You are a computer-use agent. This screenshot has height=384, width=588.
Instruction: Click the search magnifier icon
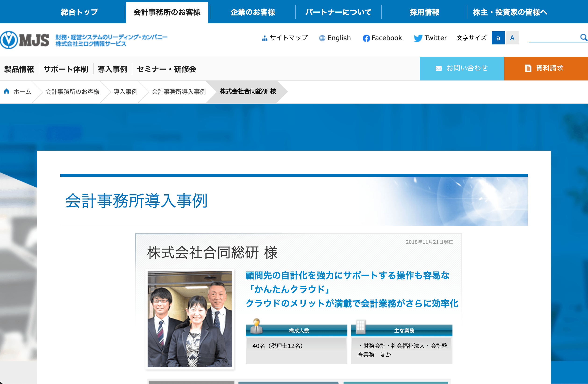click(x=583, y=37)
